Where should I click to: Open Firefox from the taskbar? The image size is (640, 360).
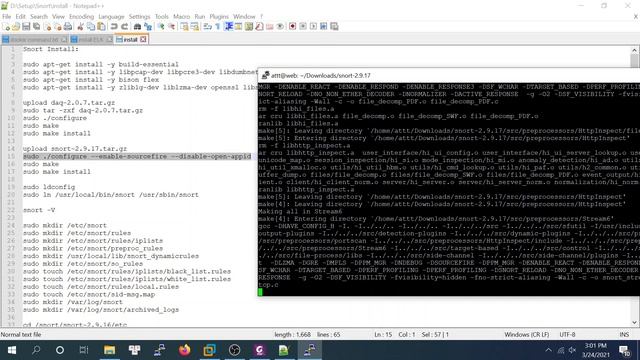click(x=184, y=350)
